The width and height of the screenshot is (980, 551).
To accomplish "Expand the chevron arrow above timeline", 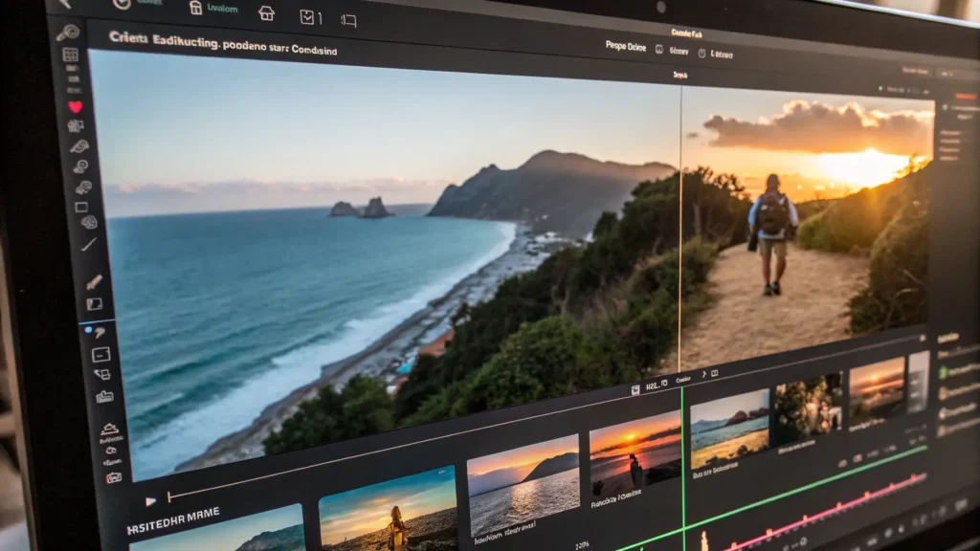I will (x=703, y=374).
